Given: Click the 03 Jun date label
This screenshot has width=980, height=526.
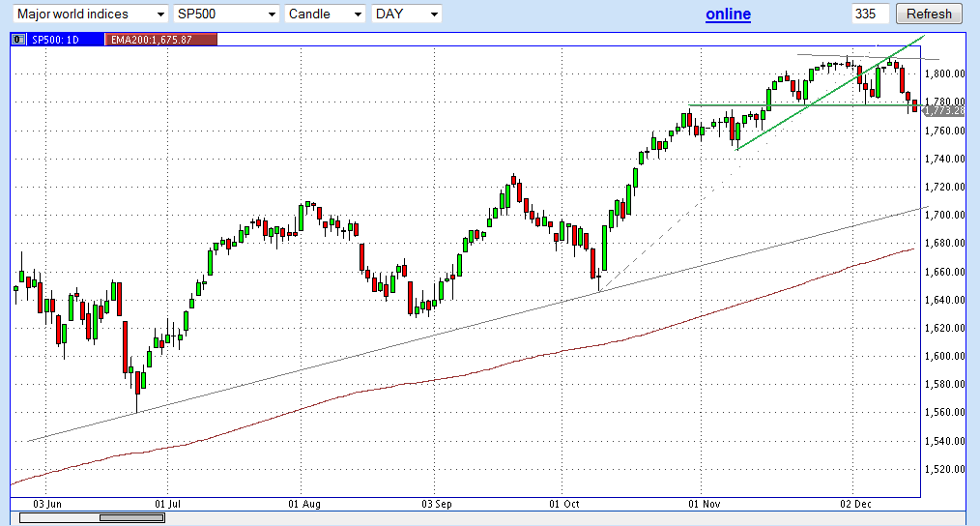Looking at the screenshot, I should click(47, 504).
